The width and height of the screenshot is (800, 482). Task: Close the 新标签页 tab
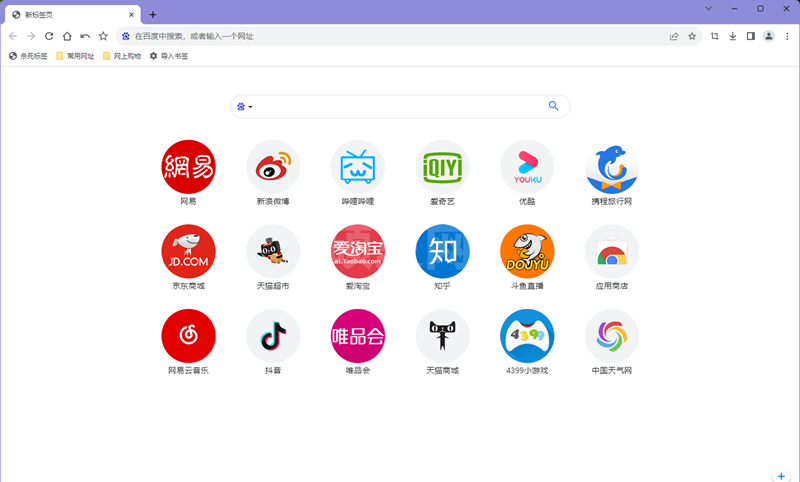(131, 15)
